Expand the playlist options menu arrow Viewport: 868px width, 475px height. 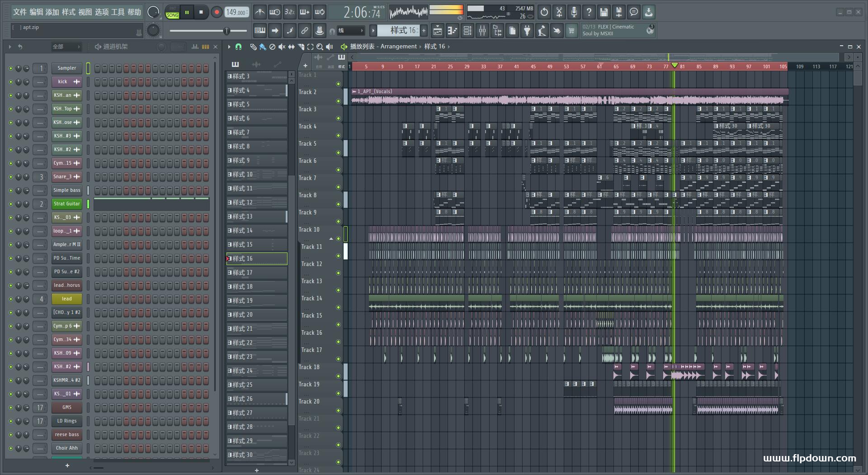tap(229, 47)
